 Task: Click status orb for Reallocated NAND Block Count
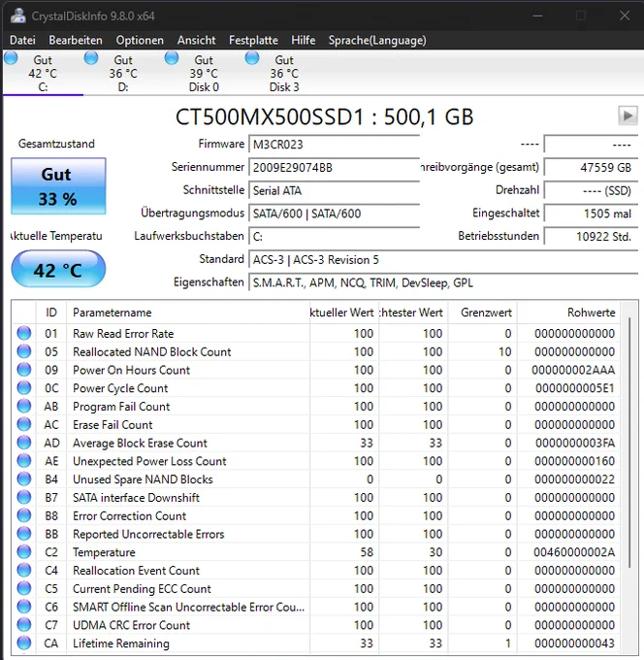[24, 351]
